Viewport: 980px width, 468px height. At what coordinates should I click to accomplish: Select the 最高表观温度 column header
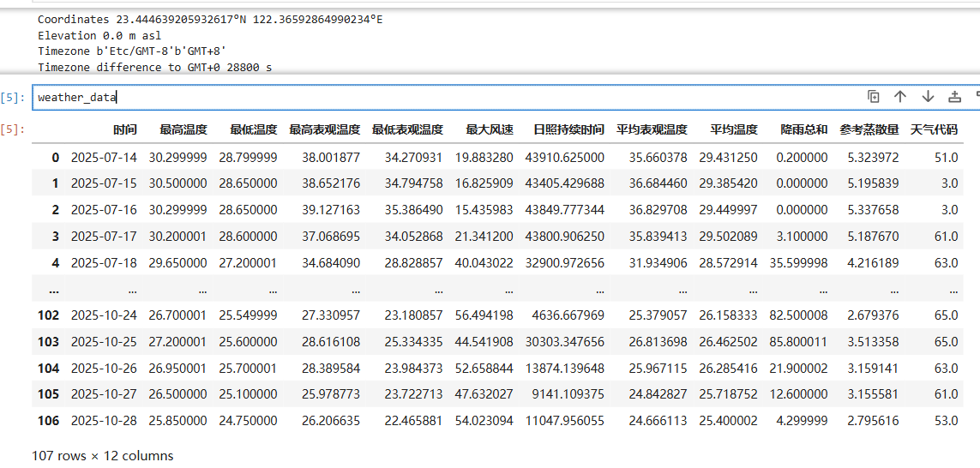pos(324,130)
